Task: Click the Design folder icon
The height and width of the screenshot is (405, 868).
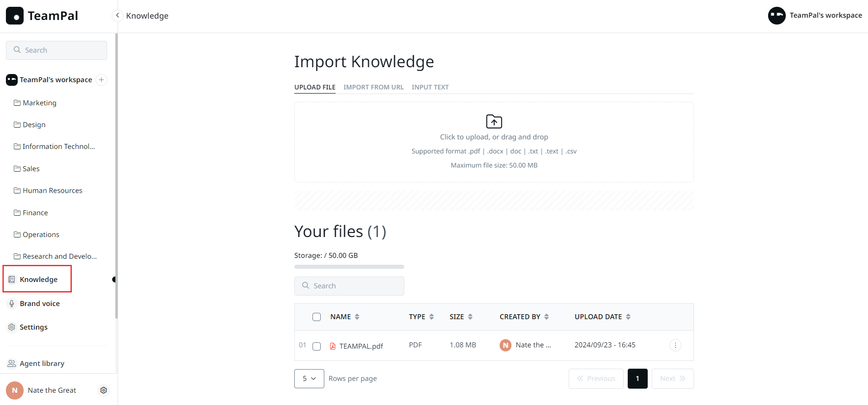Action: point(17,125)
